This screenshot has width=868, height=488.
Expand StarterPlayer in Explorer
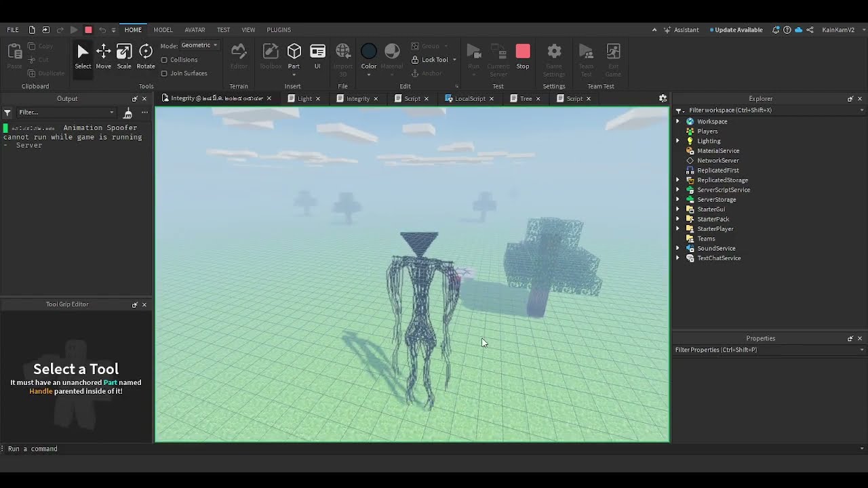[677, 229]
